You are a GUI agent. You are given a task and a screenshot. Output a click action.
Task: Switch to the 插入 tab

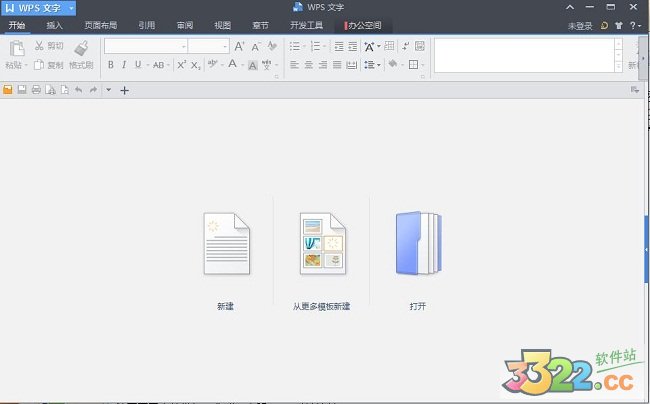click(x=54, y=26)
